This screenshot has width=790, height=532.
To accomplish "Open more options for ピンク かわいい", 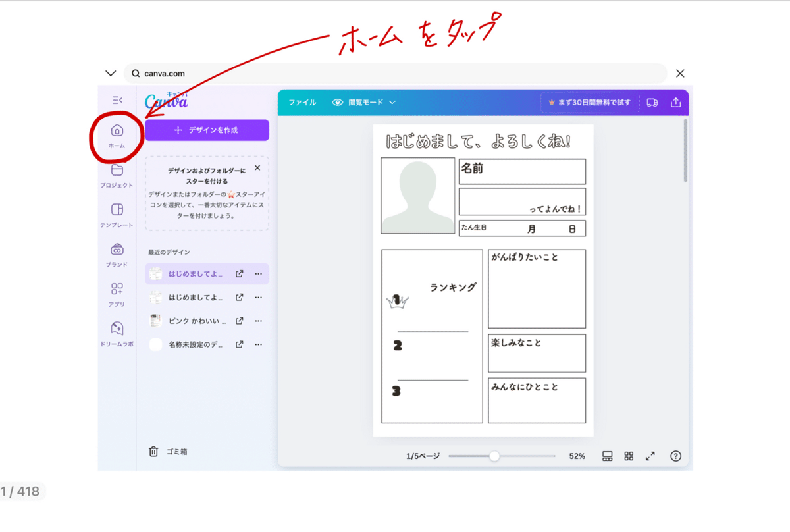I will click(259, 321).
